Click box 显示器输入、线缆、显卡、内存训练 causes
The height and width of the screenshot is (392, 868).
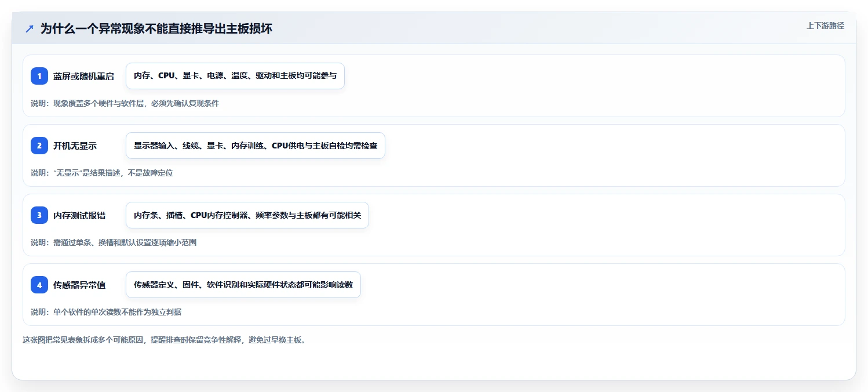pos(256,146)
